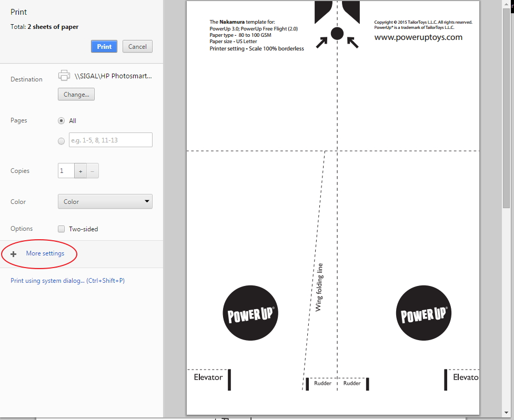Click the preview scrollbar up arrow

pos(506,4)
